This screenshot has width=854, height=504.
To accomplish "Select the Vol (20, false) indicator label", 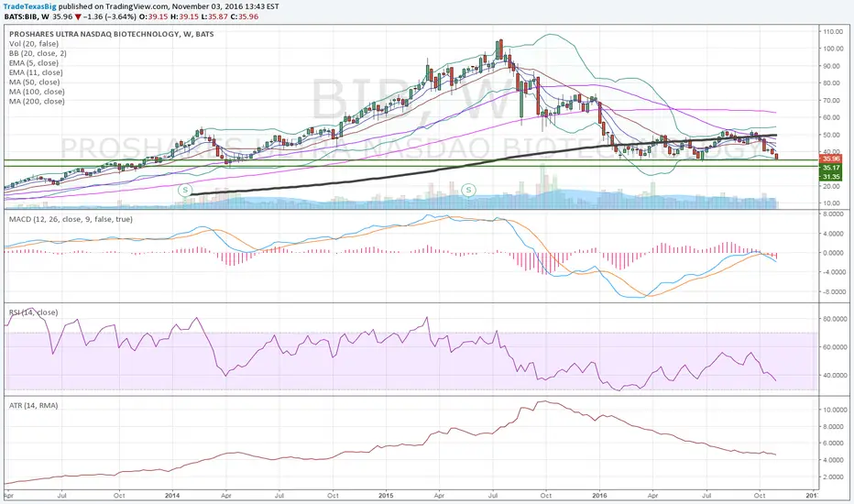I will [34, 44].
